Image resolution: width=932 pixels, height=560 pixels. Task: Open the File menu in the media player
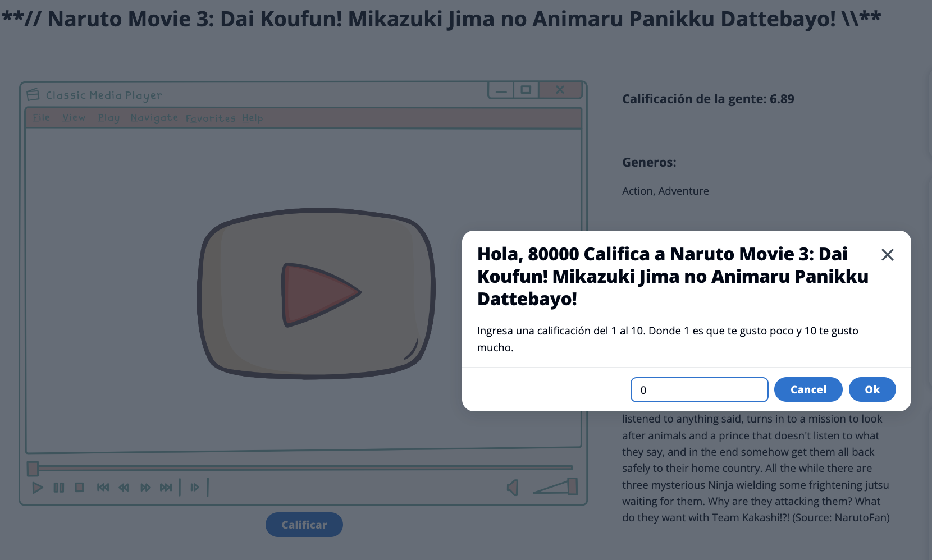41,117
